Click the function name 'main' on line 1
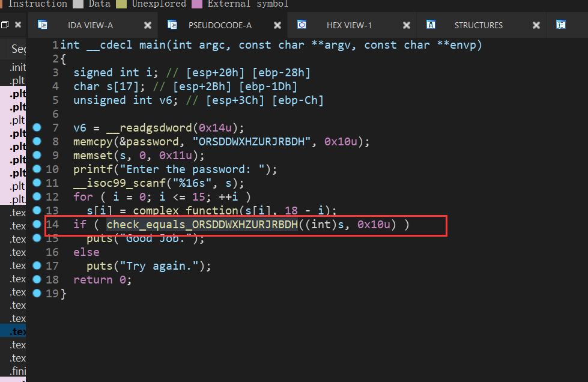 click(152, 45)
